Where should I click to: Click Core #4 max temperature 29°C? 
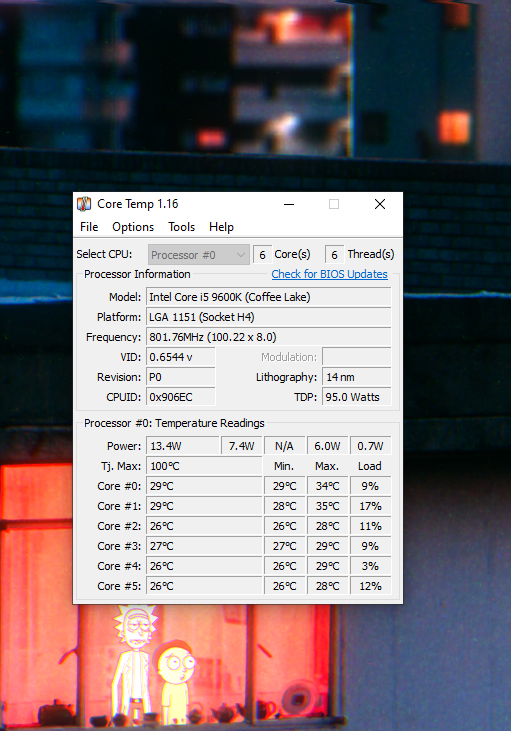[327, 566]
